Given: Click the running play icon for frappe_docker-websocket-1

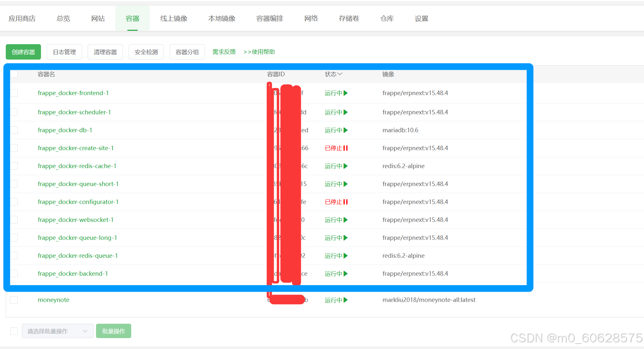Looking at the screenshot, I should tap(346, 220).
